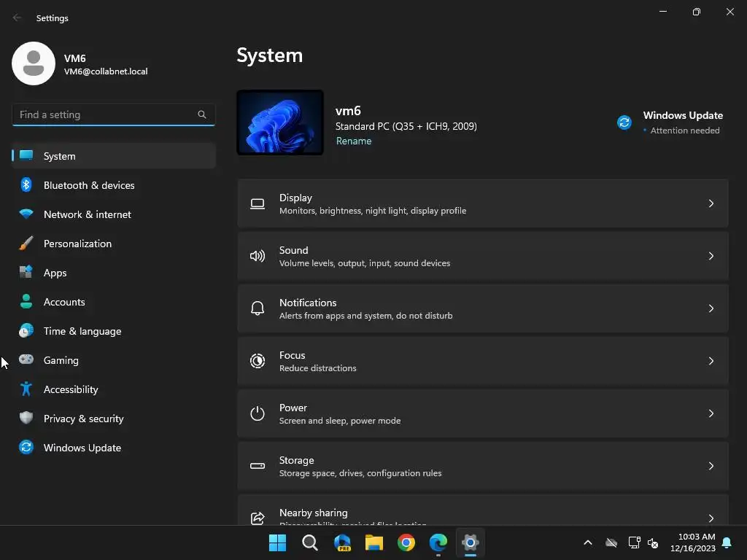Click the Notifications bell icon in list

coord(258,308)
